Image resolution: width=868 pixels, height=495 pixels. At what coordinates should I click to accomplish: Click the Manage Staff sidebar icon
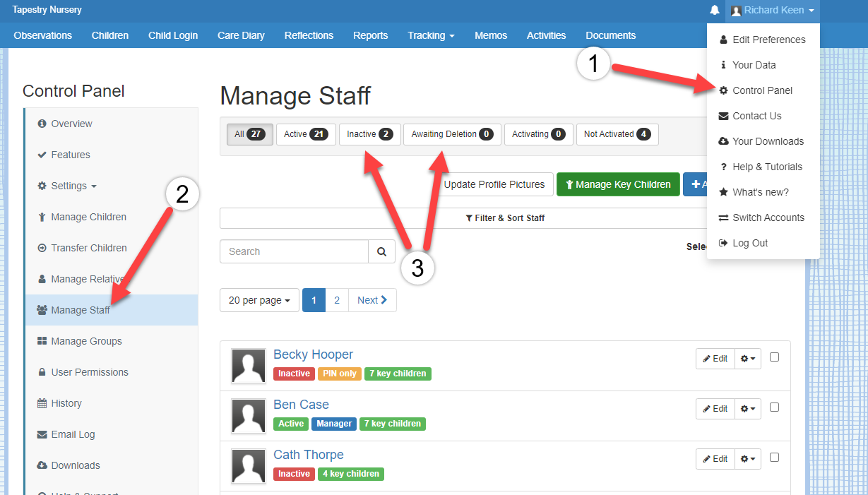[x=42, y=310]
